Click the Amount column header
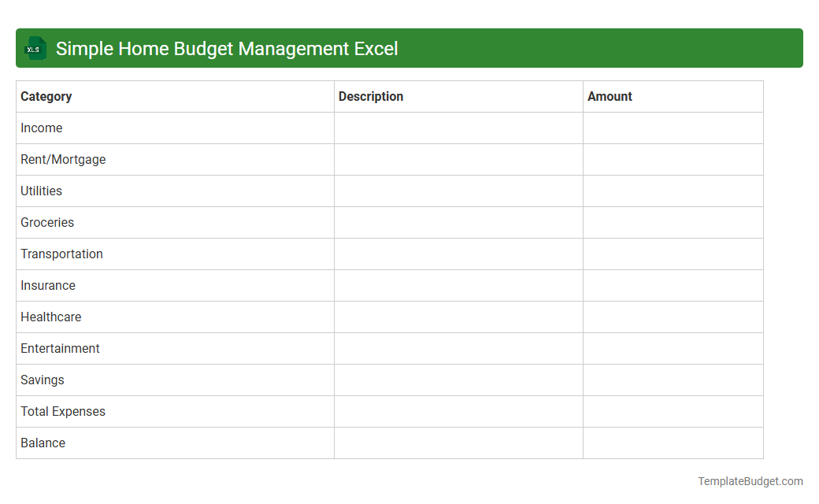The image size is (819, 504). (610, 96)
